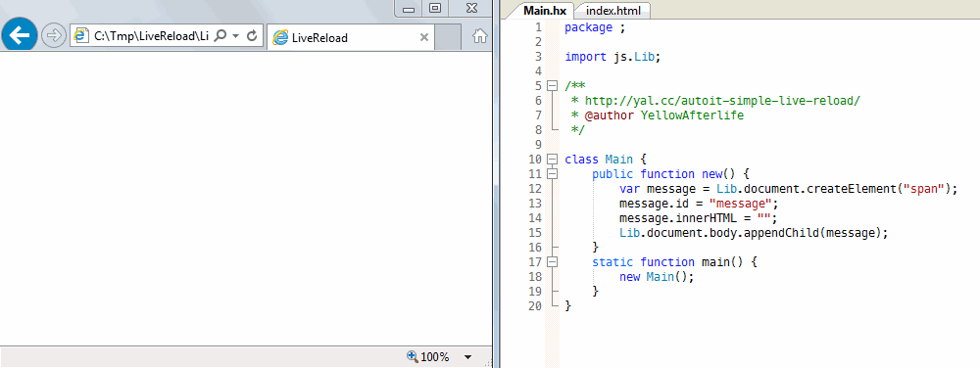Click the Home icon in browser

[x=480, y=36]
